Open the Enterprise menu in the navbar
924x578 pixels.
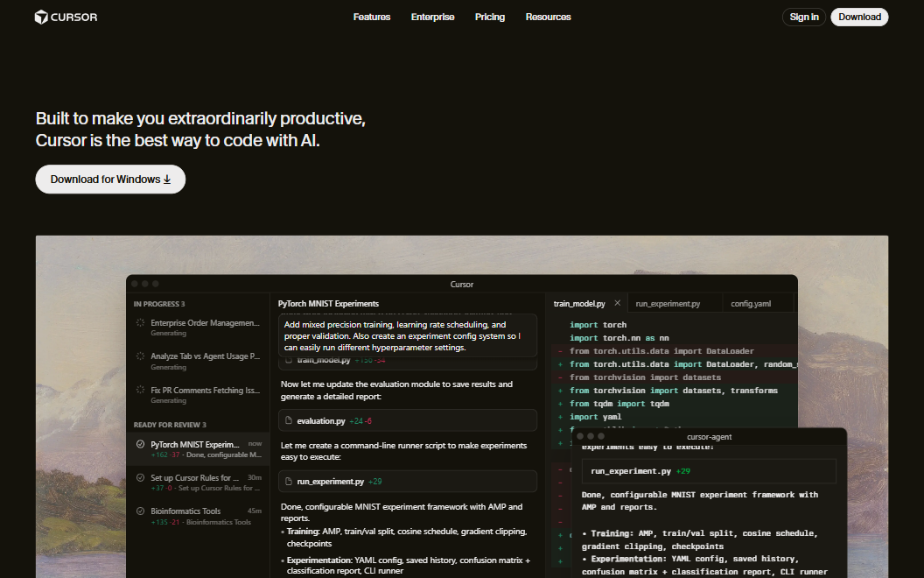[432, 17]
